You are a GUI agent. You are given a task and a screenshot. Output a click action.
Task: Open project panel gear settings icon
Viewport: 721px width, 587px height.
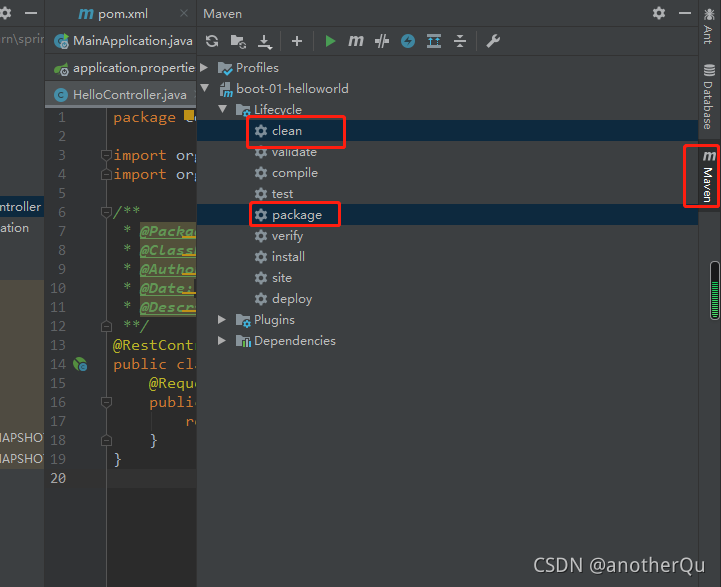tap(5, 13)
